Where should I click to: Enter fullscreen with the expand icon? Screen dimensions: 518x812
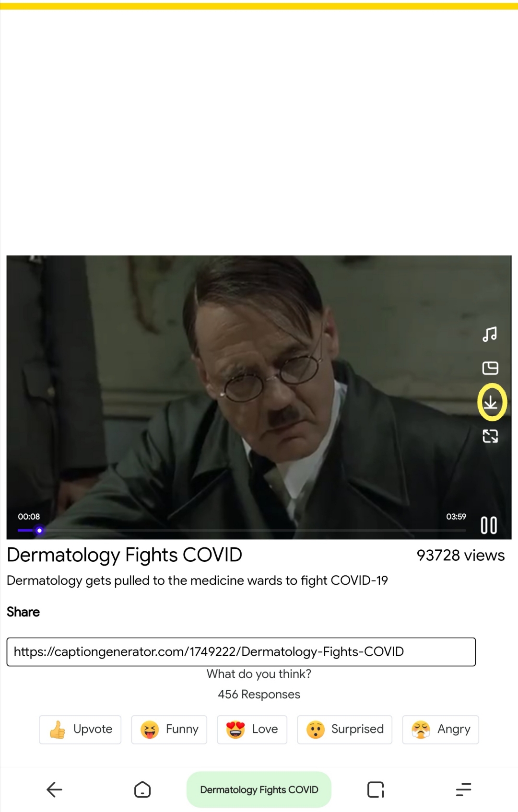[x=490, y=436]
